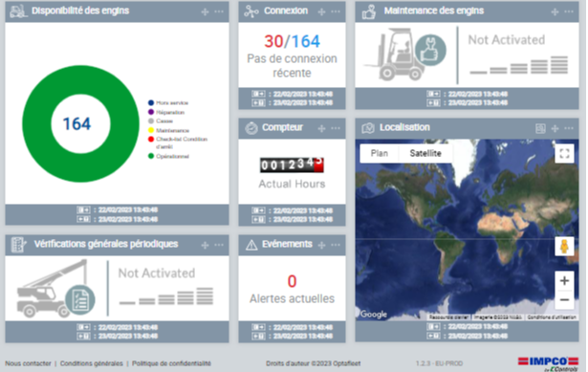Open the ellipsis menu on Connexion widget

pyautogui.click(x=336, y=11)
